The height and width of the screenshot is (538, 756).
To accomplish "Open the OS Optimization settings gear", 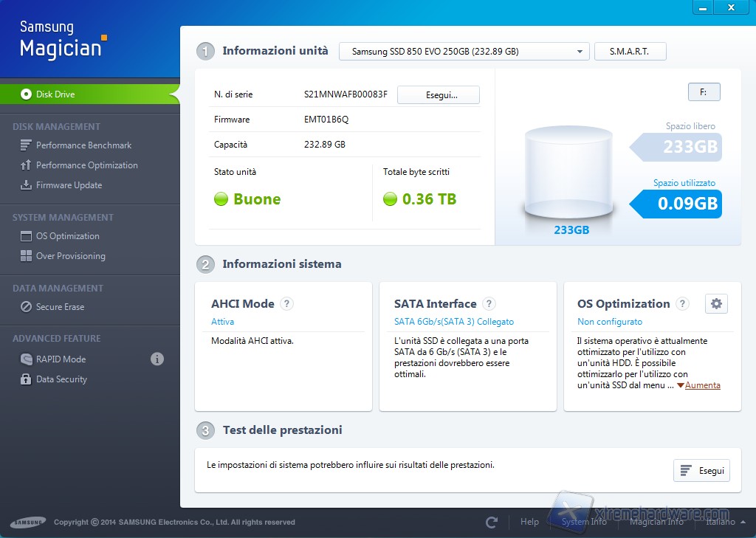I will (716, 303).
